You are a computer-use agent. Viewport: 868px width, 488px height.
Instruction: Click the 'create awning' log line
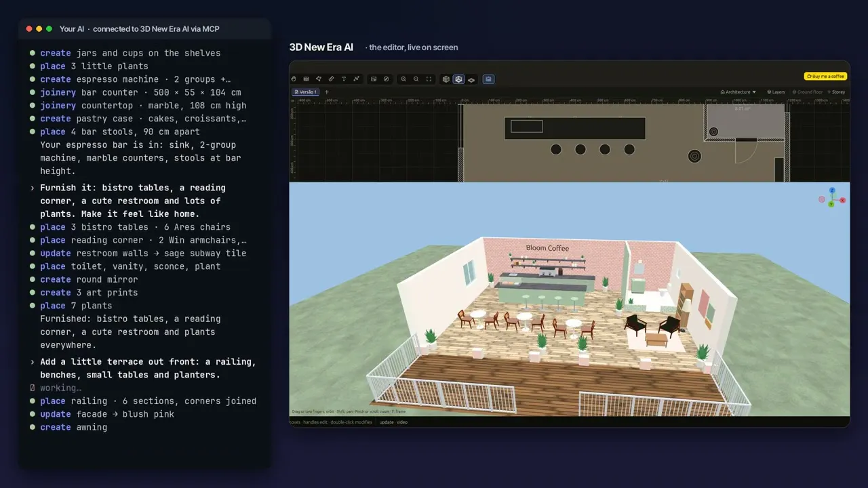[73, 427]
